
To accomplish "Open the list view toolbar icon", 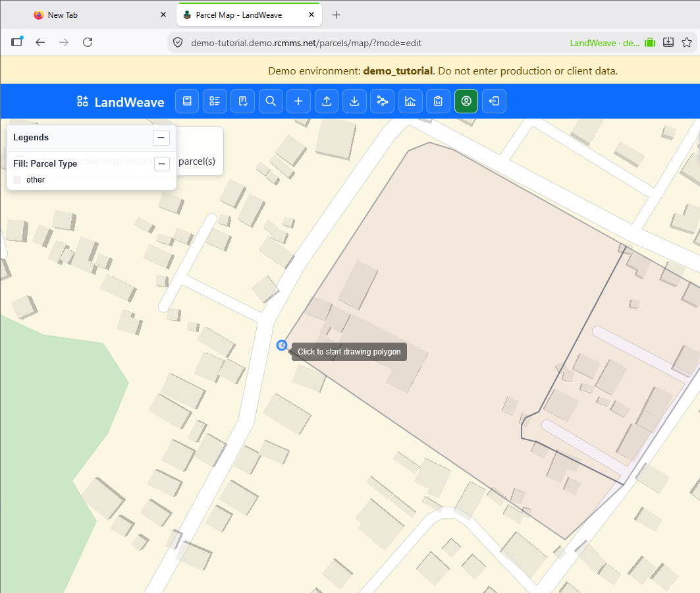I will point(215,101).
